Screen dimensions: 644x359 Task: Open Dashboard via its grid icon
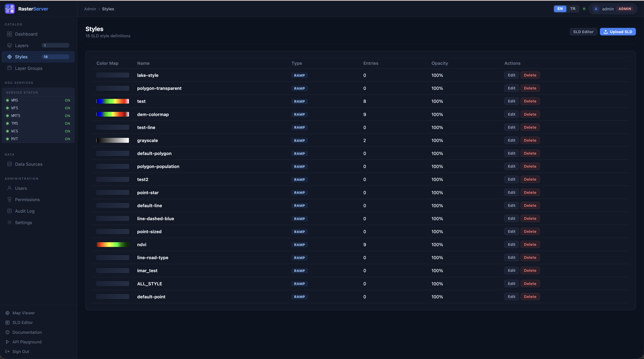click(x=9, y=34)
